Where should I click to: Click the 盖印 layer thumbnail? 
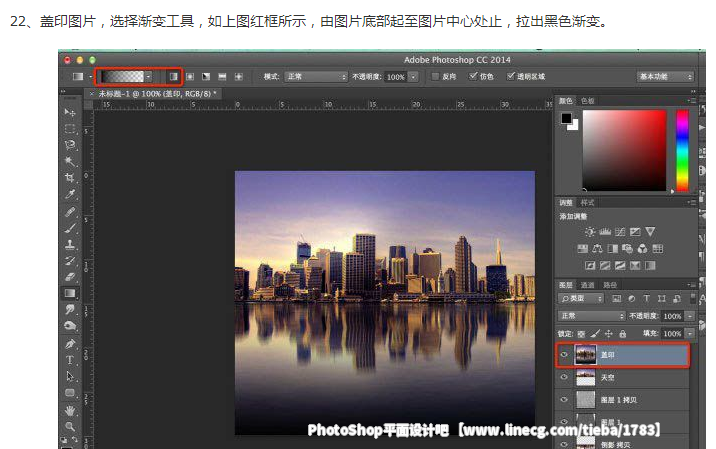(585, 355)
